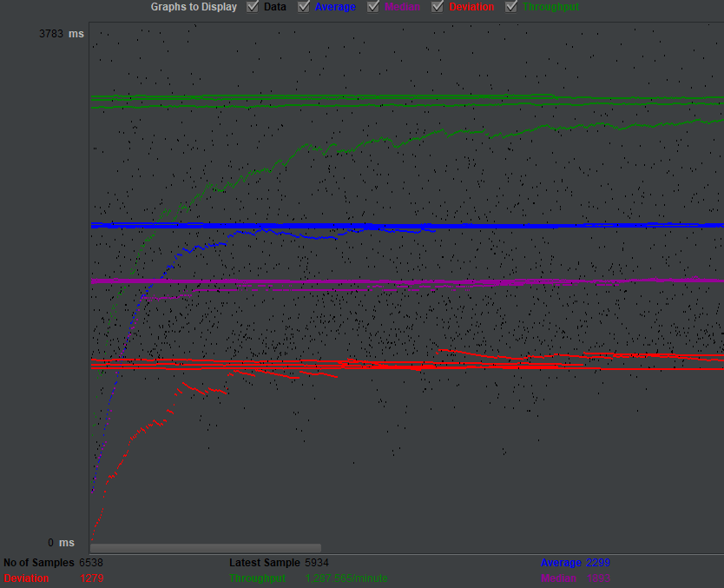Click the blue 'Average' label in the status area
The width and height of the screenshot is (724, 588).
(561, 563)
